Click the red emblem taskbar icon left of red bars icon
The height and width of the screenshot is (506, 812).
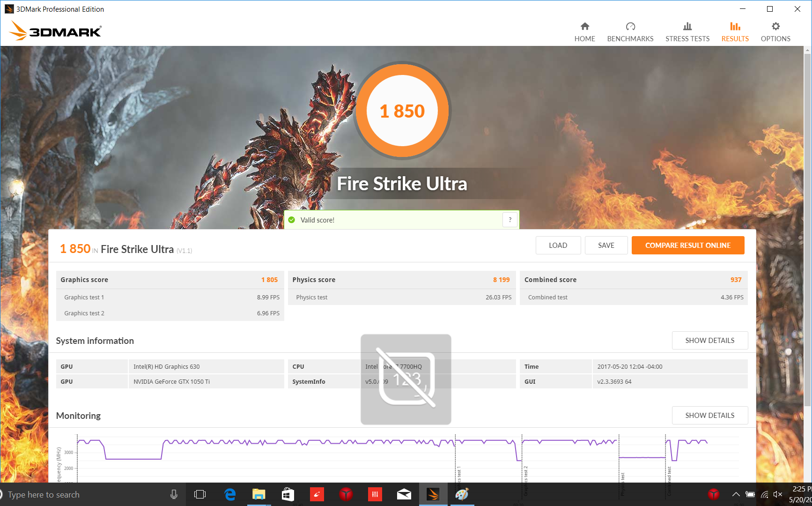click(x=346, y=494)
